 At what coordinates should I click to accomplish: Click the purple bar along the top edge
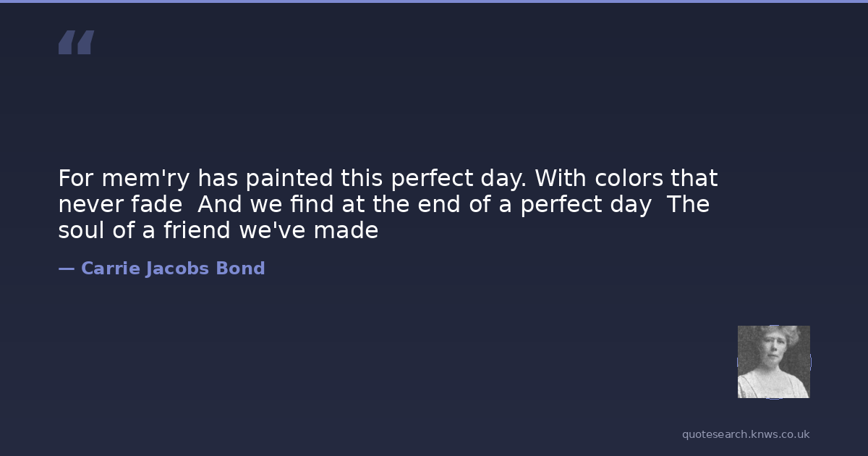pyautogui.click(x=434, y=1)
